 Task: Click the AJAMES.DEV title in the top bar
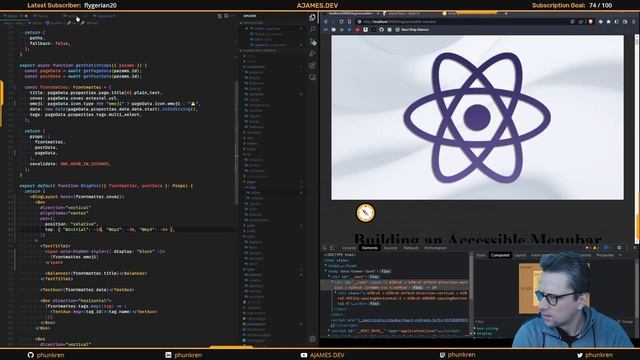[317, 5]
